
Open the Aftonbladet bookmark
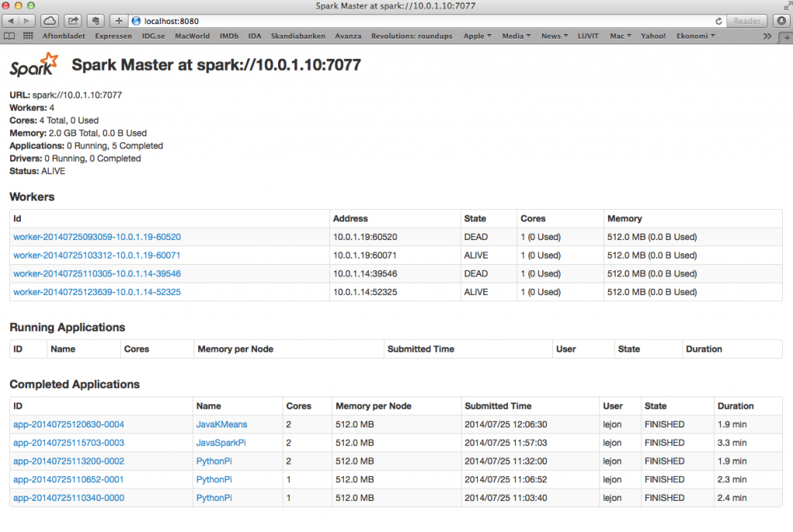click(x=64, y=36)
